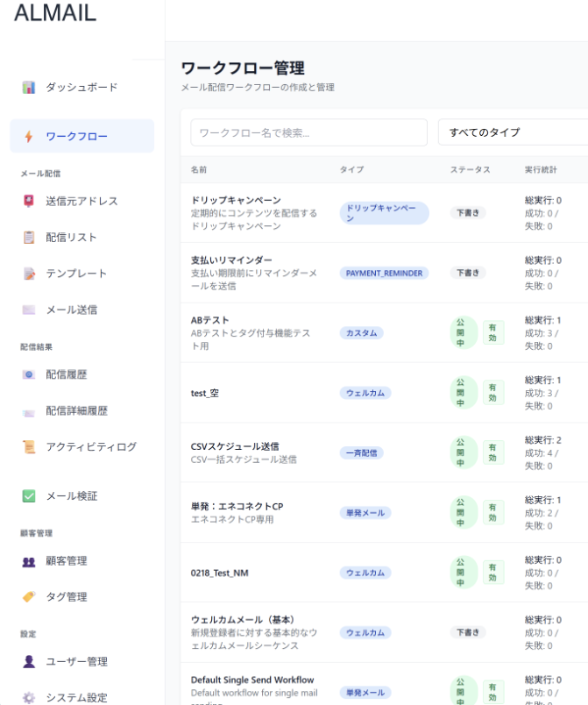
Task: Disable 有効 on 0218_Test_NM workflow
Action: [x=492, y=572]
